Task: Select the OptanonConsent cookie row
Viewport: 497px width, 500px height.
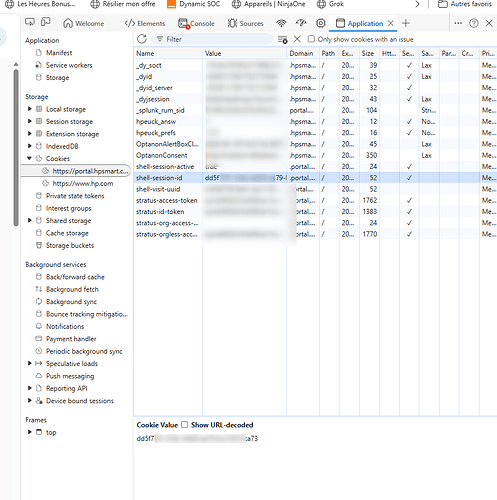Action: tap(315, 155)
